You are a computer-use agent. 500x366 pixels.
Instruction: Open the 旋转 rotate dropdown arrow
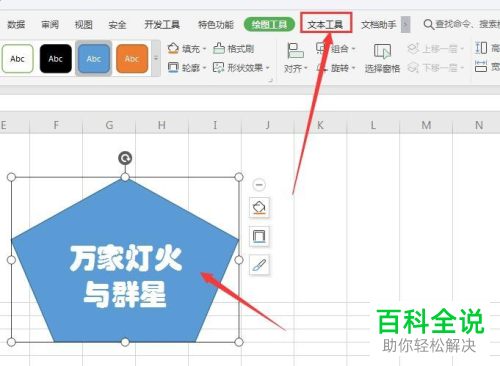click(x=353, y=68)
